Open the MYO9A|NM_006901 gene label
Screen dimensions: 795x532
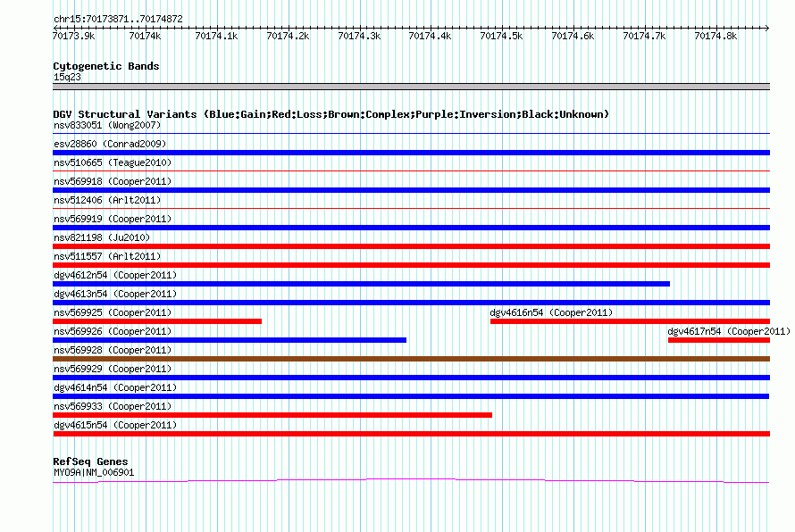coord(94,473)
